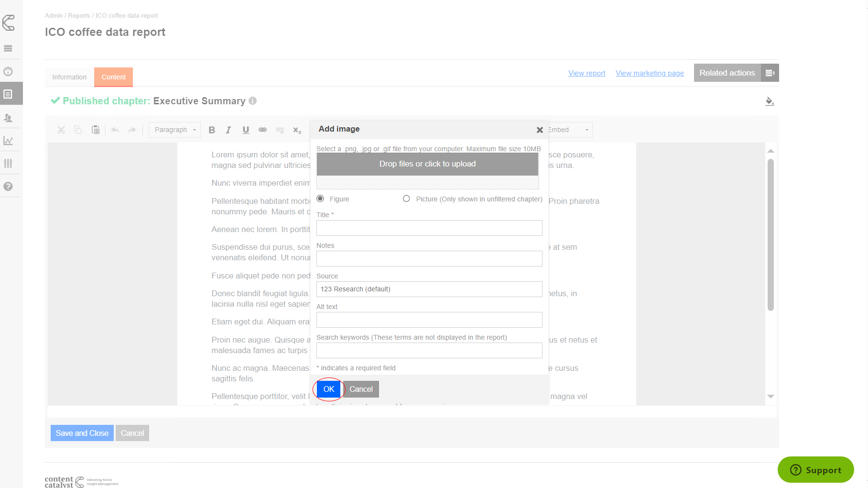Open the settings sliders icon in sidebar

(8, 164)
